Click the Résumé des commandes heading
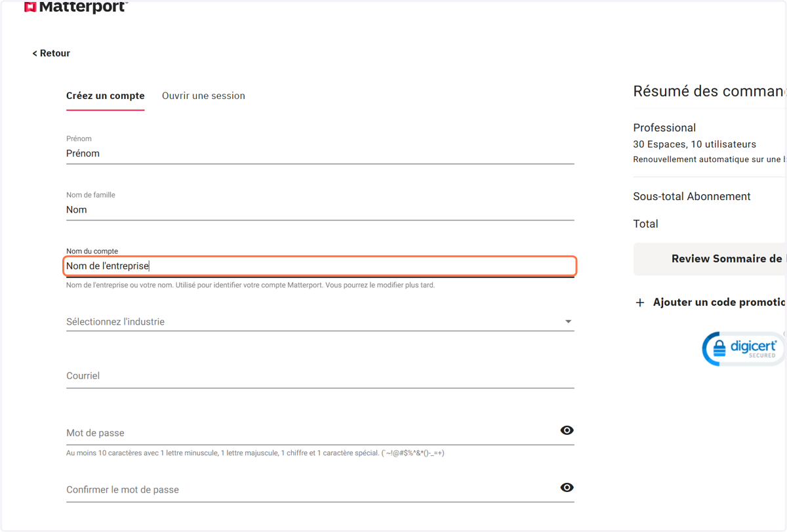The image size is (787, 532). [710, 91]
